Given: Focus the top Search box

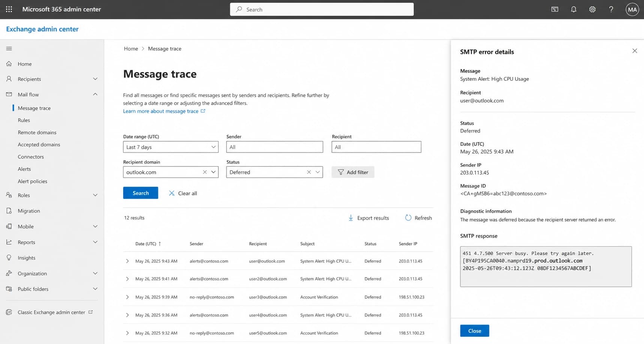Looking at the screenshot, I should tap(322, 9).
